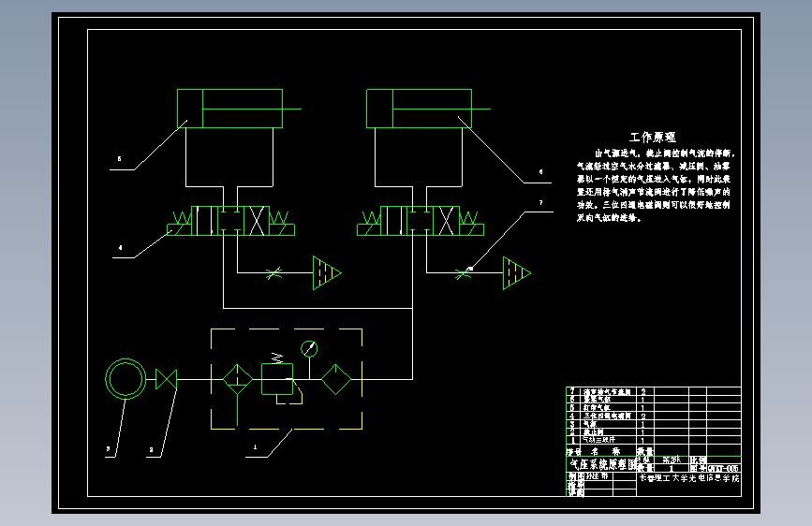Click callout number 7 label
812x526 pixels.
coord(540,202)
